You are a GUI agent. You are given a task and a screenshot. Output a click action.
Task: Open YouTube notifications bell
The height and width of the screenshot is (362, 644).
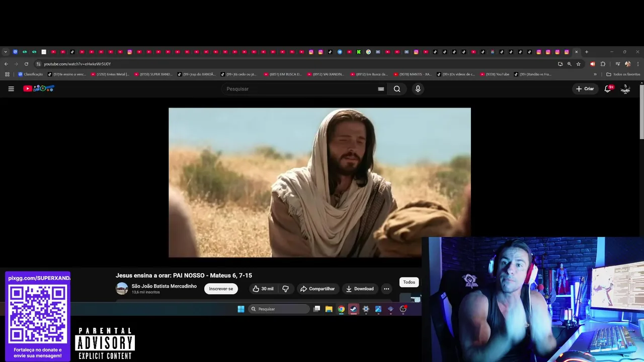pos(608,88)
